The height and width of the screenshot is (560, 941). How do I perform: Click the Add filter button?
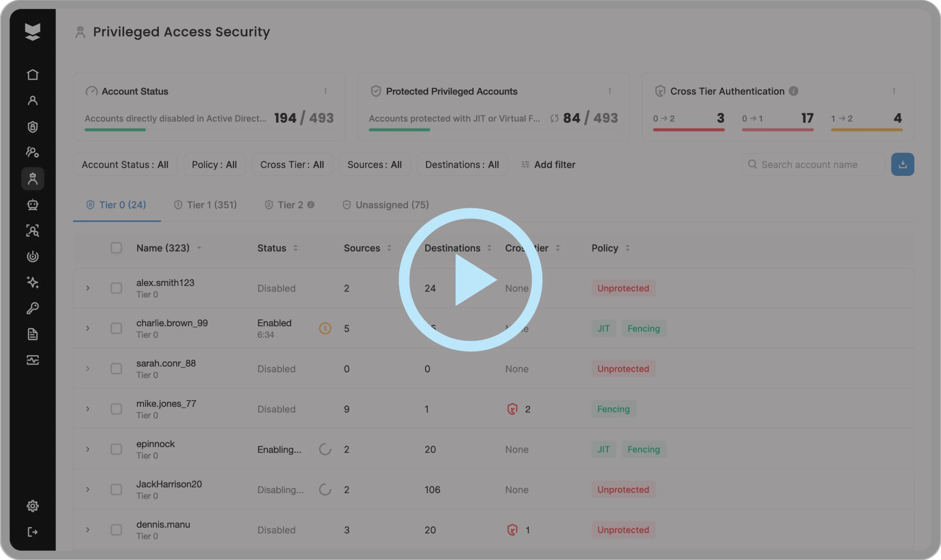coord(548,164)
